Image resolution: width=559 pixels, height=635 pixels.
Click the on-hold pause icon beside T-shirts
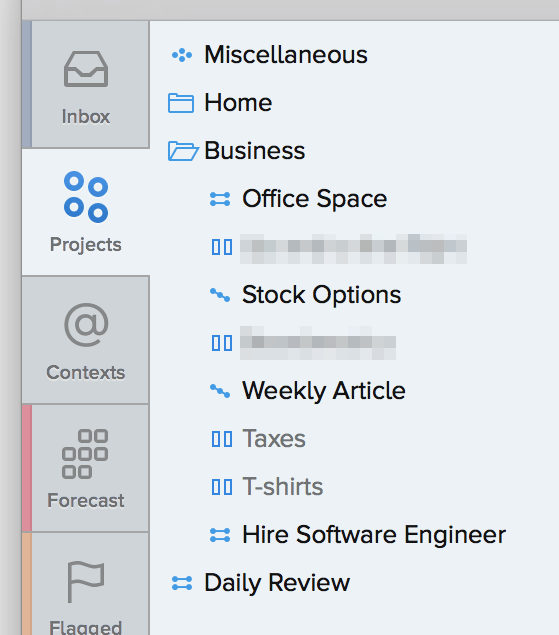pyautogui.click(x=222, y=487)
